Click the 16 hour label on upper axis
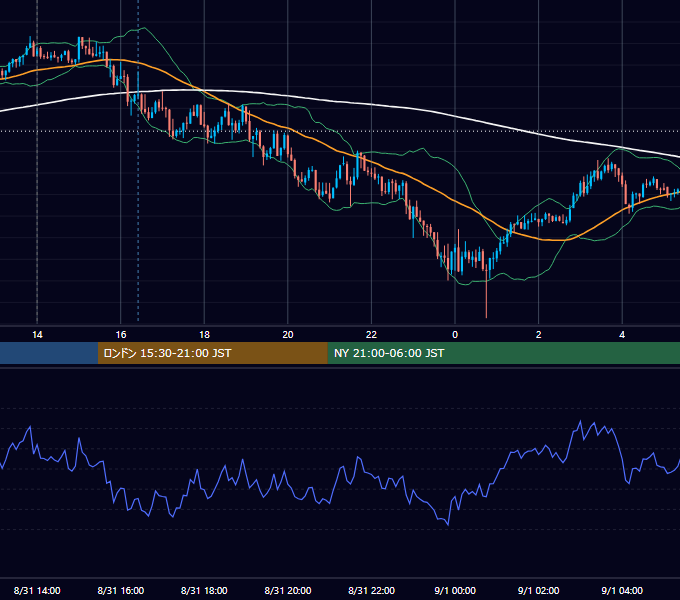The image size is (680, 600). [121, 335]
